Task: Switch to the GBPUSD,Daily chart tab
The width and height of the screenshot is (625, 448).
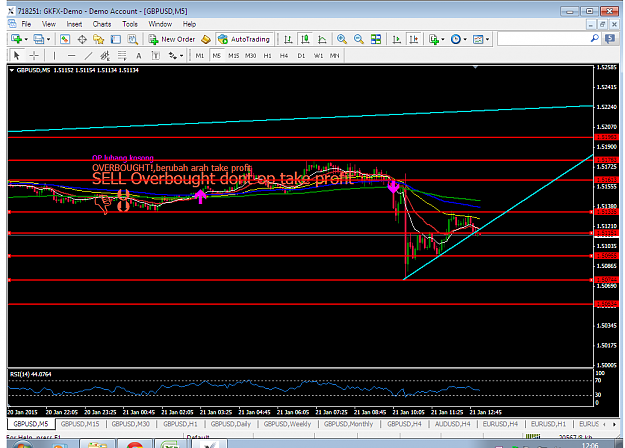Action: [x=231, y=424]
